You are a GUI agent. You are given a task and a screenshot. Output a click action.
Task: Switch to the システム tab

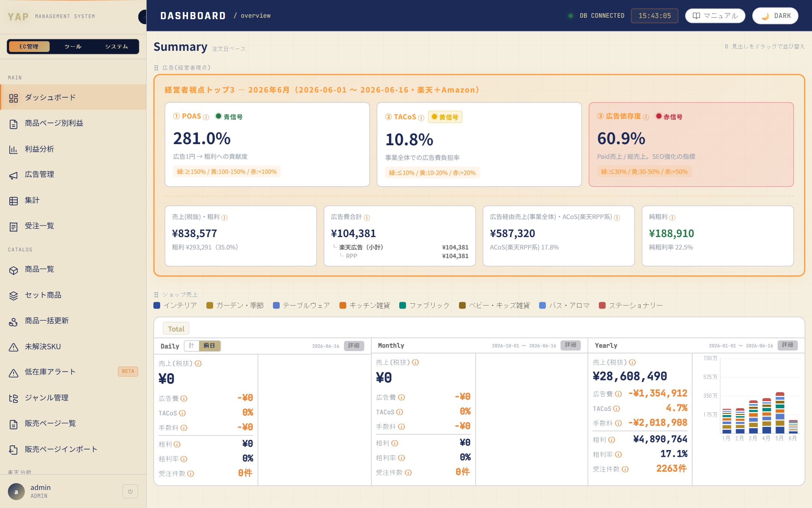(x=117, y=46)
